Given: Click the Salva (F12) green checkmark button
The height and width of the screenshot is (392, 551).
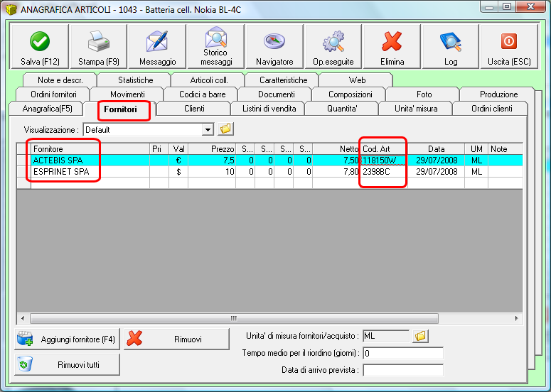Looking at the screenshot, I should pyautogui.click(x=40, y=46).
